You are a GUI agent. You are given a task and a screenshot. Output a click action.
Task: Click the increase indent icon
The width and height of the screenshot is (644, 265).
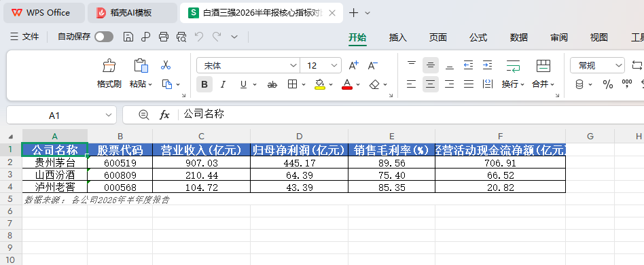(488, 65)
